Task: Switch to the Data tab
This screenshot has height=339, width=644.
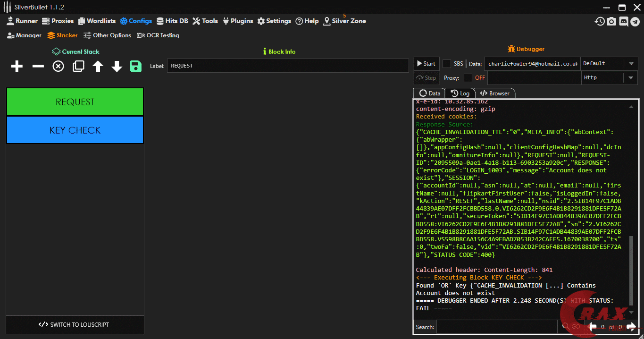Action: pos(429,93)
